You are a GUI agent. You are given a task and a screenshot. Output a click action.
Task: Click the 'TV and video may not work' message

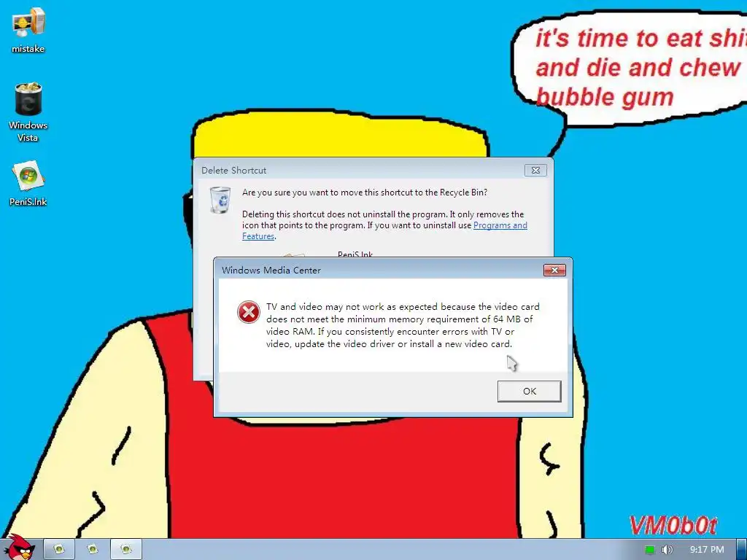tap(403, 325)
